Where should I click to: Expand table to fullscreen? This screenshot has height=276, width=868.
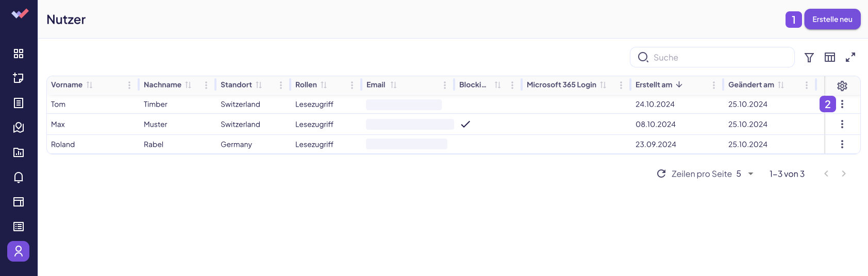[x=850, y=58]
